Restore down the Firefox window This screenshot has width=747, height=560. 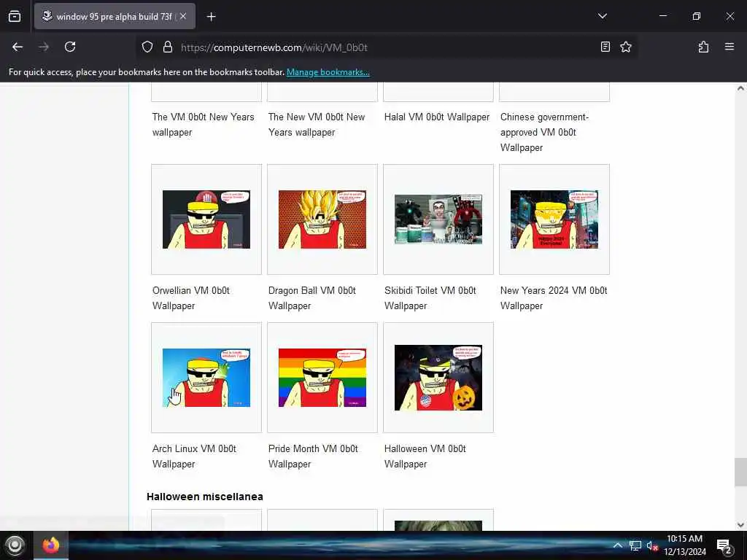[x=696, y=16]
